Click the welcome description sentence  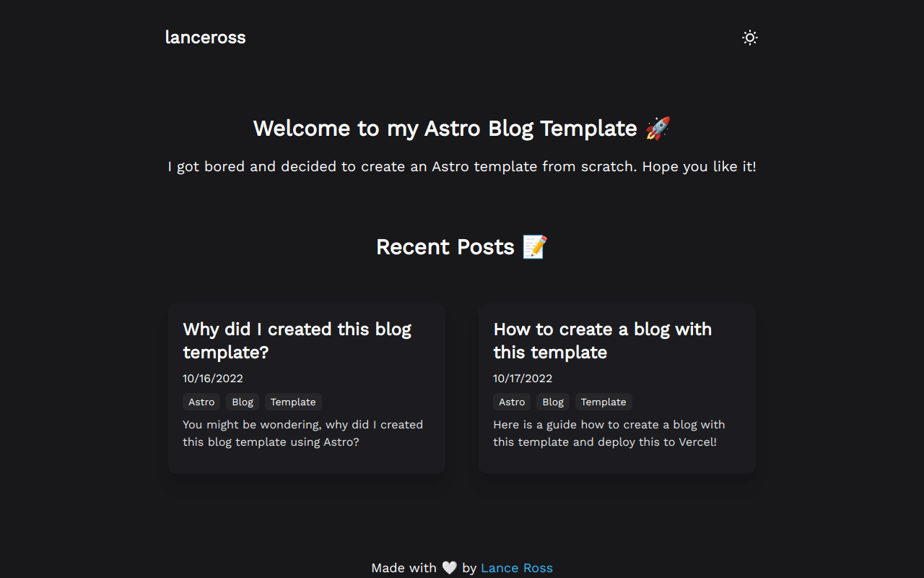pyautogui.click(x=462, y=166)
